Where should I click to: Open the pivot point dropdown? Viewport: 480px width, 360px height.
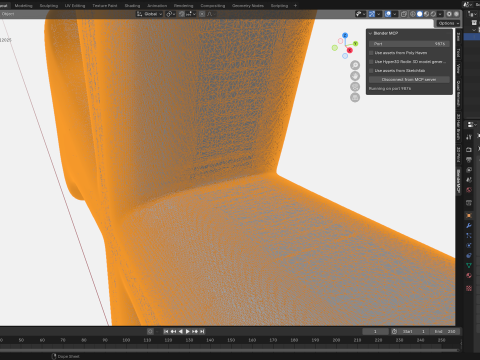171,14
